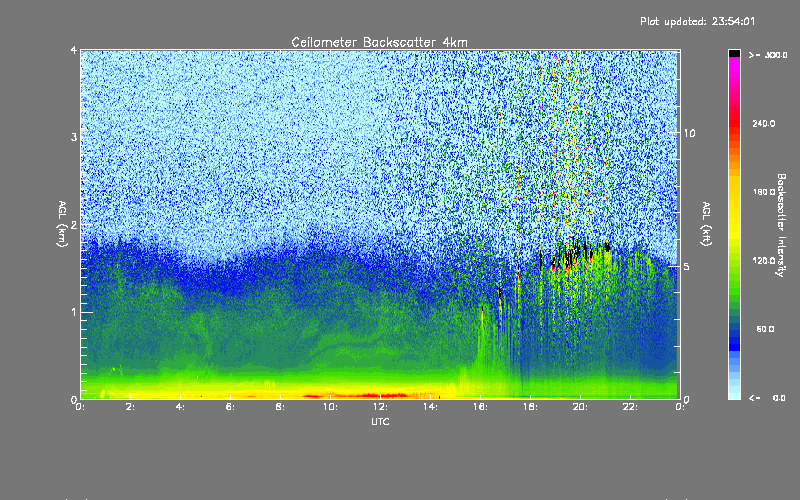Click the 'Plot updated: 23:54:01' timestamp
Image resolution: width=800 pixels, height=500 pixels.
(697, 21)
